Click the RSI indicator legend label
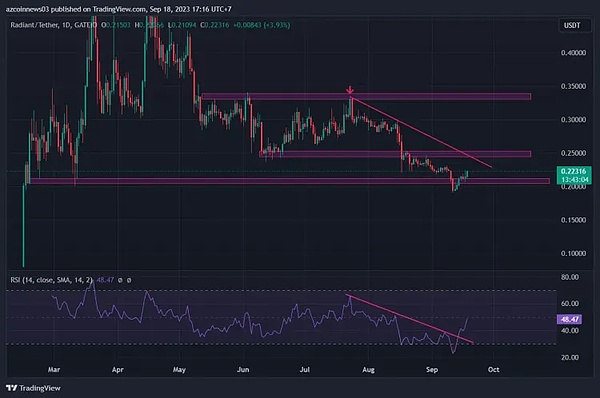Image resolution: width=600 pixels, height=398 pixels. [x=51, y=280]
